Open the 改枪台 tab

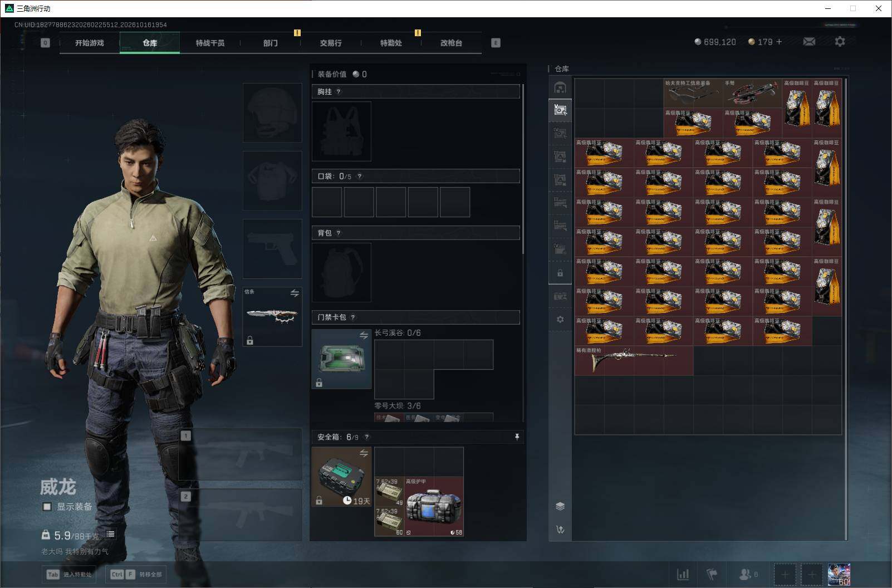[x=451, y=43]
